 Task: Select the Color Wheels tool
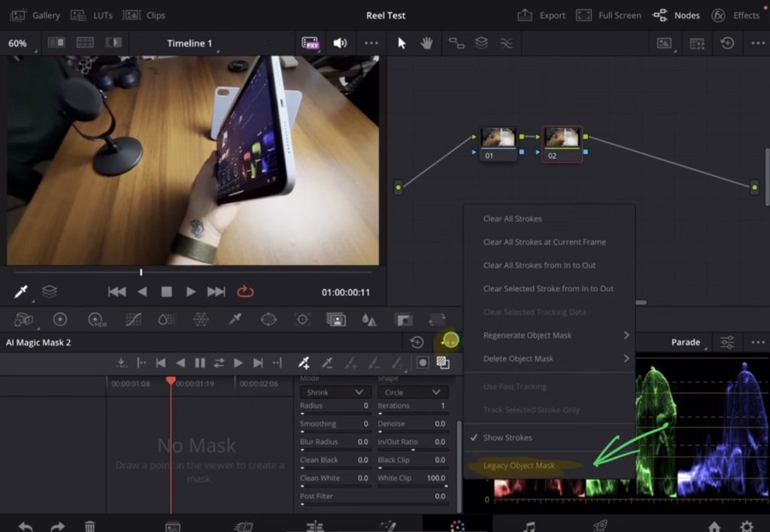click(60, 319)
